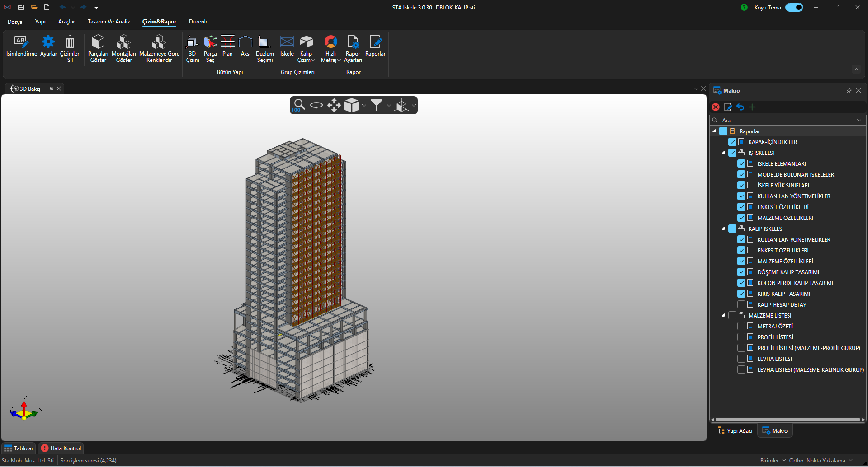Enable the METRAJ ÖZETİ checkbox
The height and width of the screenshot is (467, 868).
point(741,327)
